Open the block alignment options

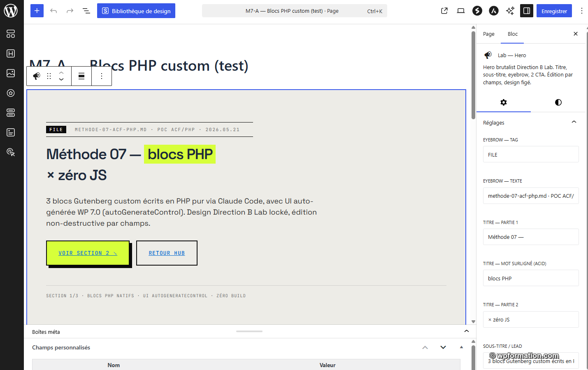click(x=81, y=76)
